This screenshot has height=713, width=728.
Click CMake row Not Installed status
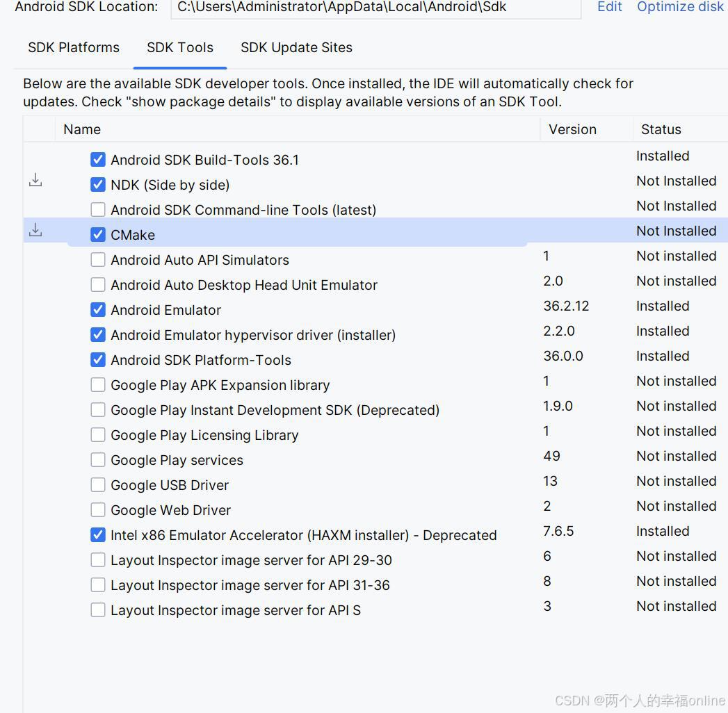click(677, 231)
